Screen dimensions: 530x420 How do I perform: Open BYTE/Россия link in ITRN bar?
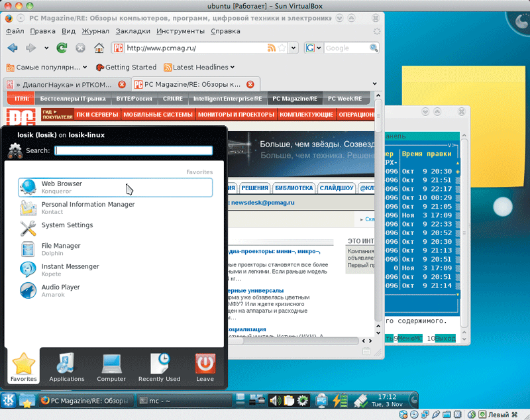134,99
